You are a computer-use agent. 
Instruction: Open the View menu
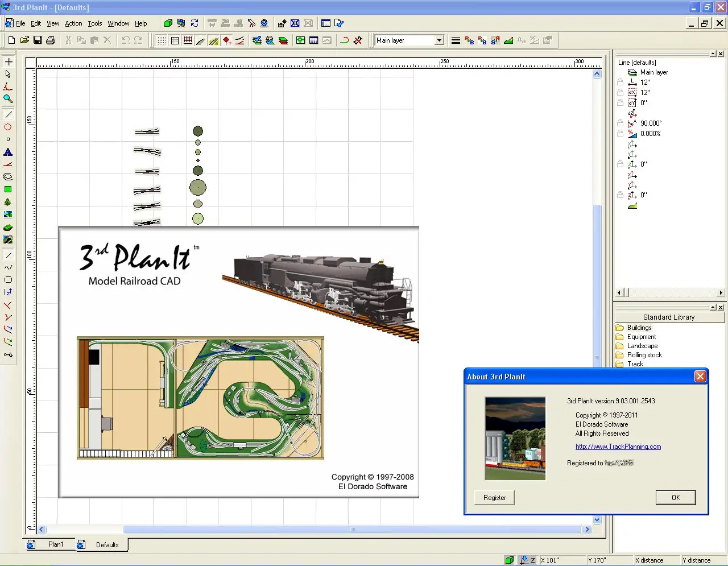pyautogui.click(x=53, y=23)
